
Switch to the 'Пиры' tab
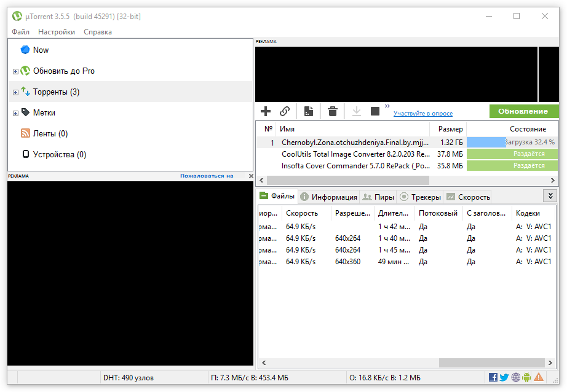pyautogui.click(x=378, y=197)
